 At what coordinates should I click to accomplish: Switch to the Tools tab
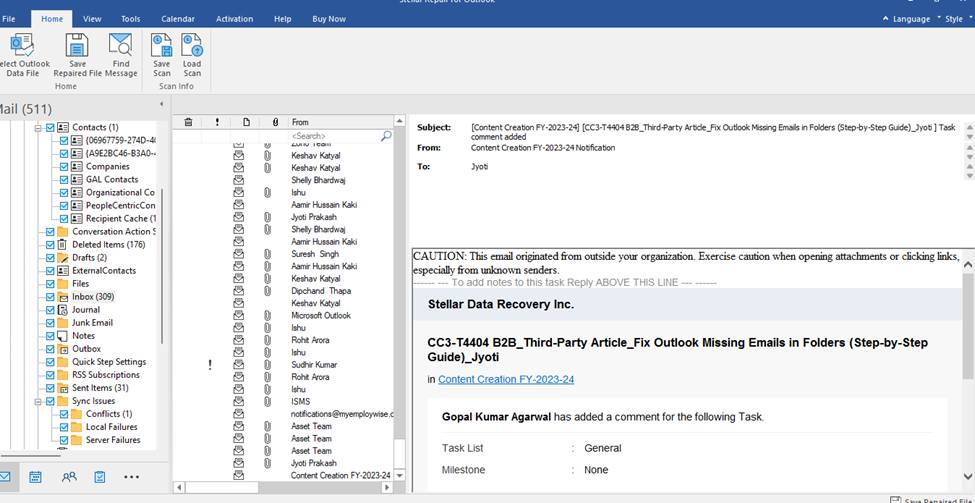[131, 19]
